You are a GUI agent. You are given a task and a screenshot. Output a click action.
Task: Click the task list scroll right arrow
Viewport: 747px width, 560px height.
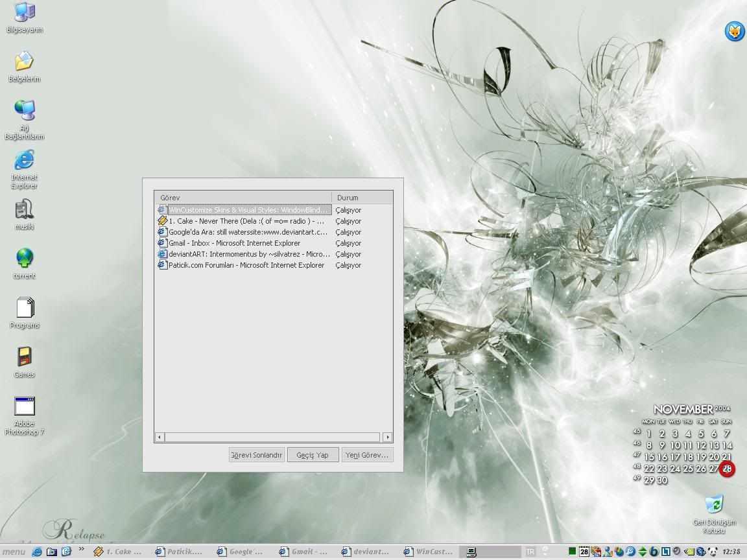point(387,437)
